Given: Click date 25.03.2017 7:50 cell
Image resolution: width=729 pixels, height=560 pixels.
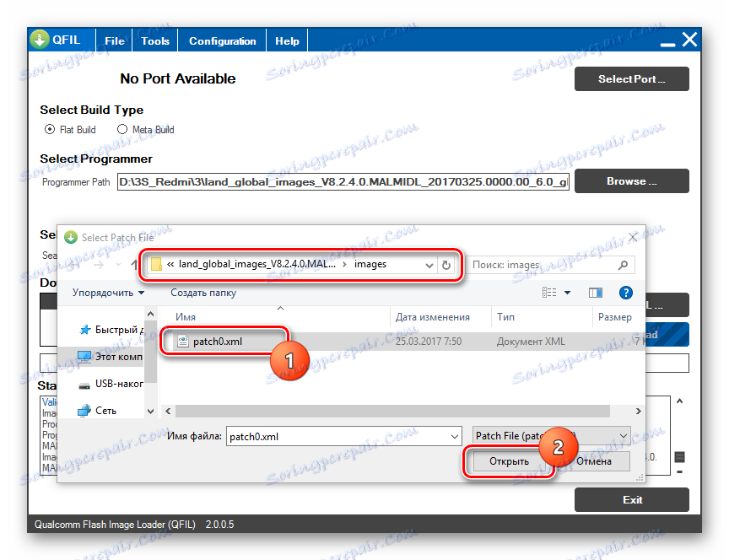Looking at the screenshot, I should pyautogui.click(x=428, y=342).
